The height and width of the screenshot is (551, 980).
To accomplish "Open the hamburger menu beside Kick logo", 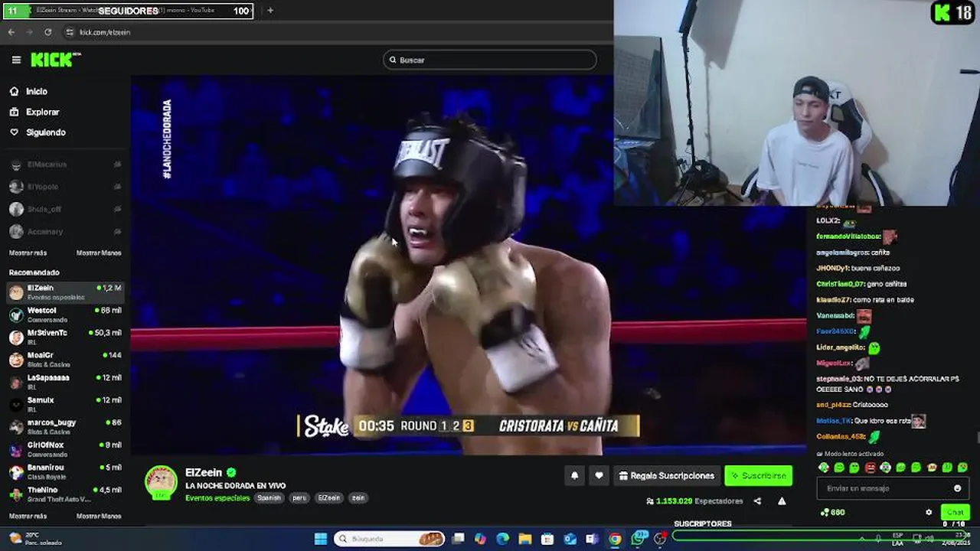I will pyautogui.click(x=16, y=60).
